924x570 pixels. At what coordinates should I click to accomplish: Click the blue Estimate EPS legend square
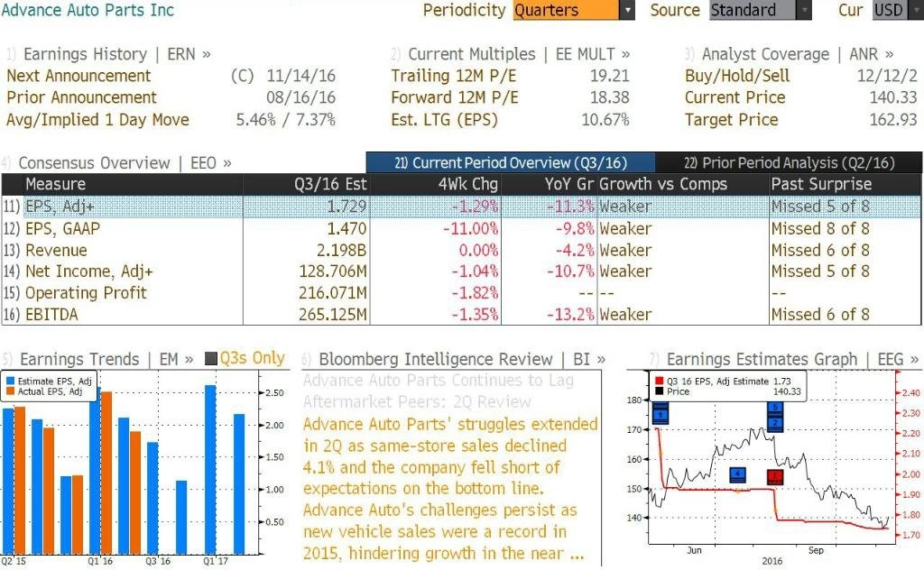pos(10,381)
